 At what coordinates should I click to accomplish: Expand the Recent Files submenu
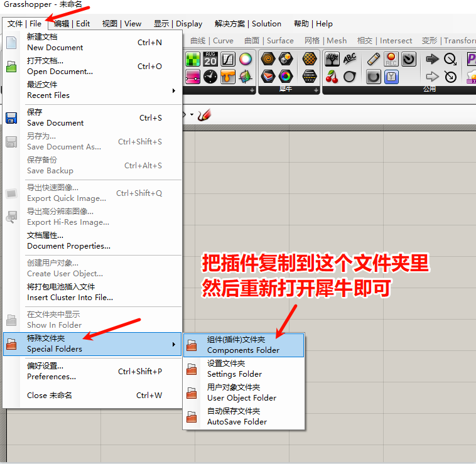click(x=93, y=90)
